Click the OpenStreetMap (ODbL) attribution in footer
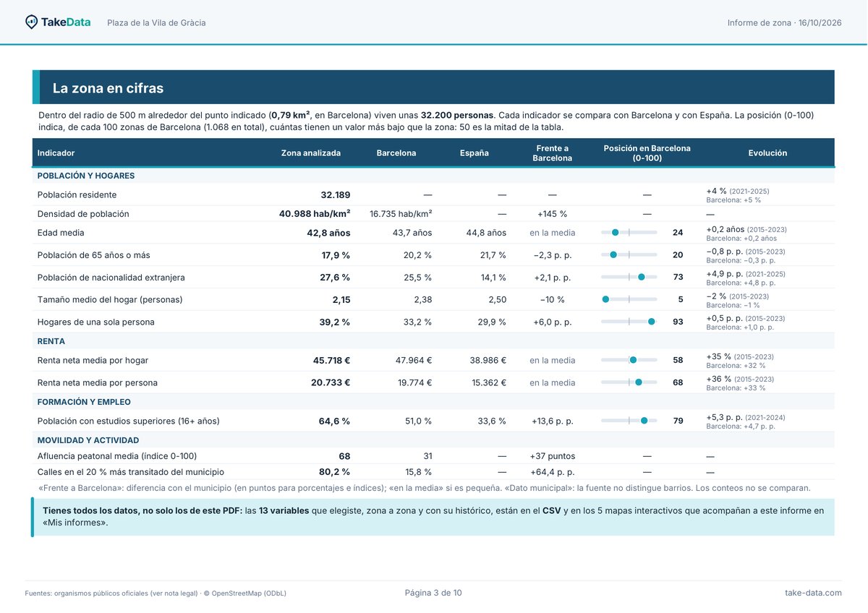 [x=244, y=593]
